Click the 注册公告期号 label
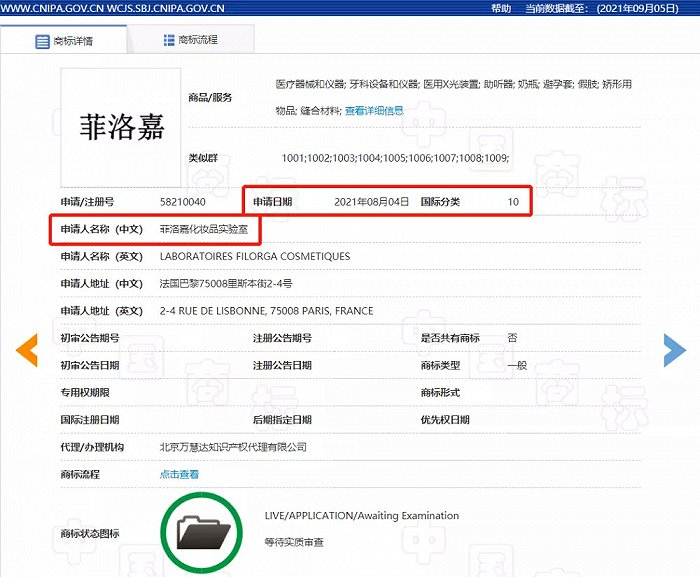 point(282,338)
